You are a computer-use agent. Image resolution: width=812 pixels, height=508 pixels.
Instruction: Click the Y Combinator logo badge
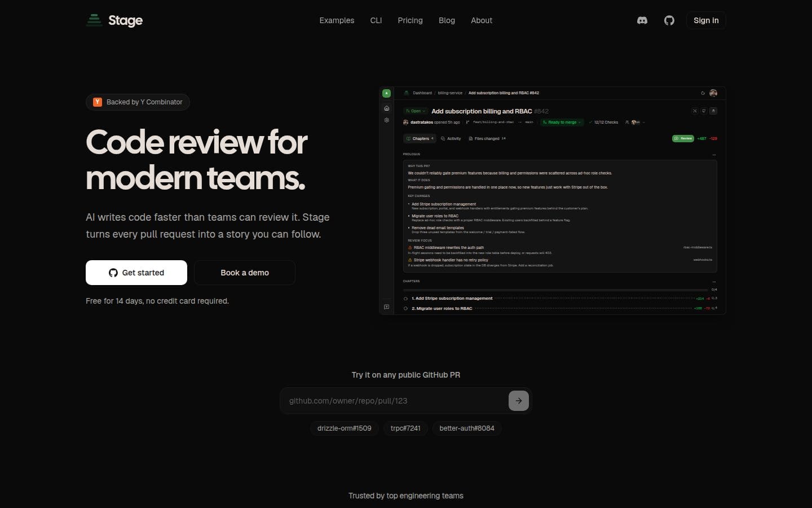point(98,102)
